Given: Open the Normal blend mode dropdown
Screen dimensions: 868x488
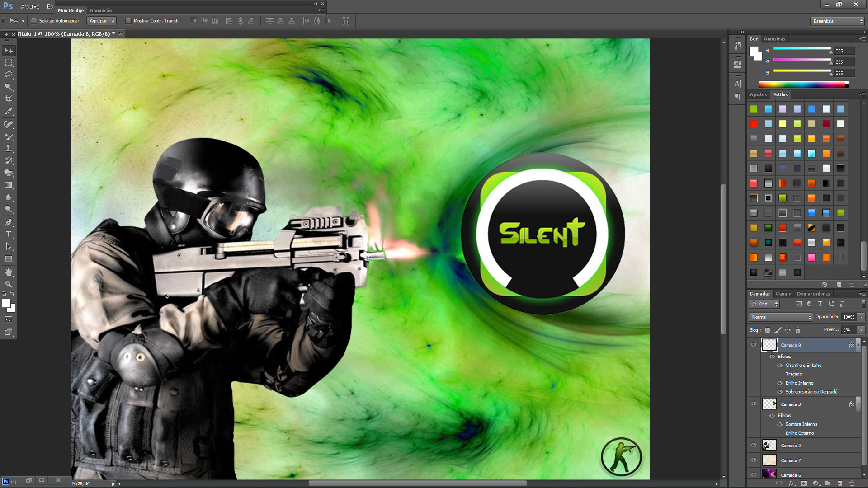Looking at the screenshot, I should [x=781, y=317].
